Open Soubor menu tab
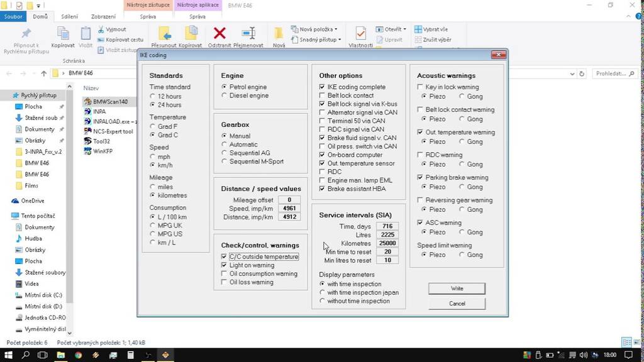The height and width of the screenshot is (362, 644). coord(13,16)
